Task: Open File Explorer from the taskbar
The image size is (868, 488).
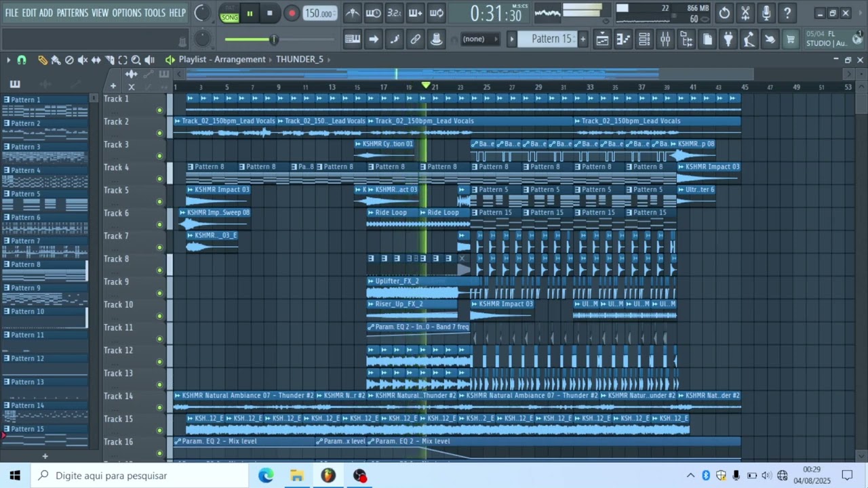Action: pos(297,476)
